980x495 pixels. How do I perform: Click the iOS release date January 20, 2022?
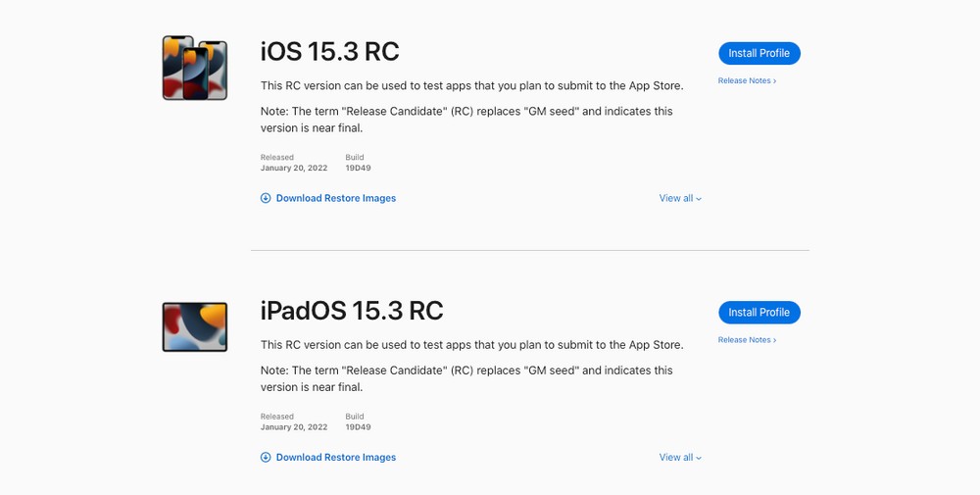(x=294, y=168)
